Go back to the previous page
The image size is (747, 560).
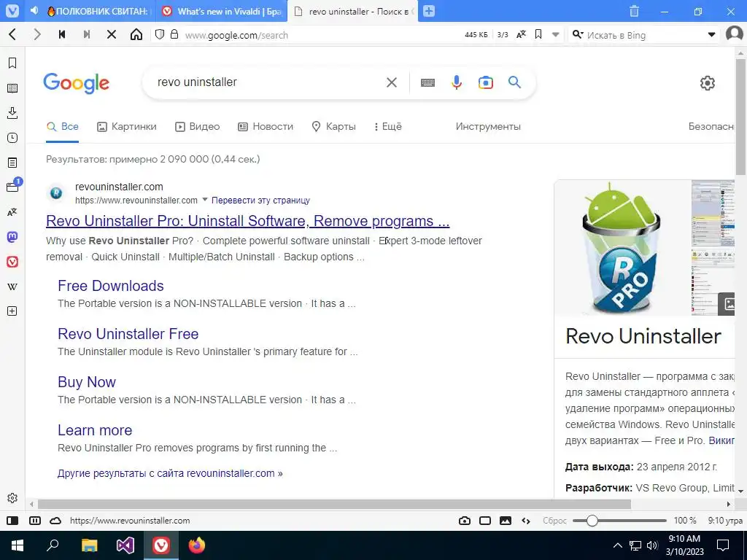tap(13, 34)
